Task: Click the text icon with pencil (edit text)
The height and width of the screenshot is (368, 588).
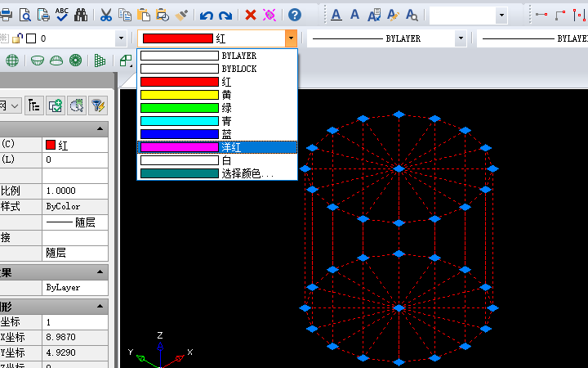Action: [x=393, y=15]
